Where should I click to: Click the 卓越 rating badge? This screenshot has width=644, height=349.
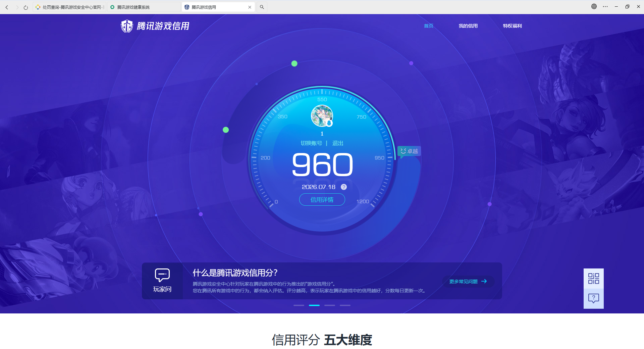point(409,151)
